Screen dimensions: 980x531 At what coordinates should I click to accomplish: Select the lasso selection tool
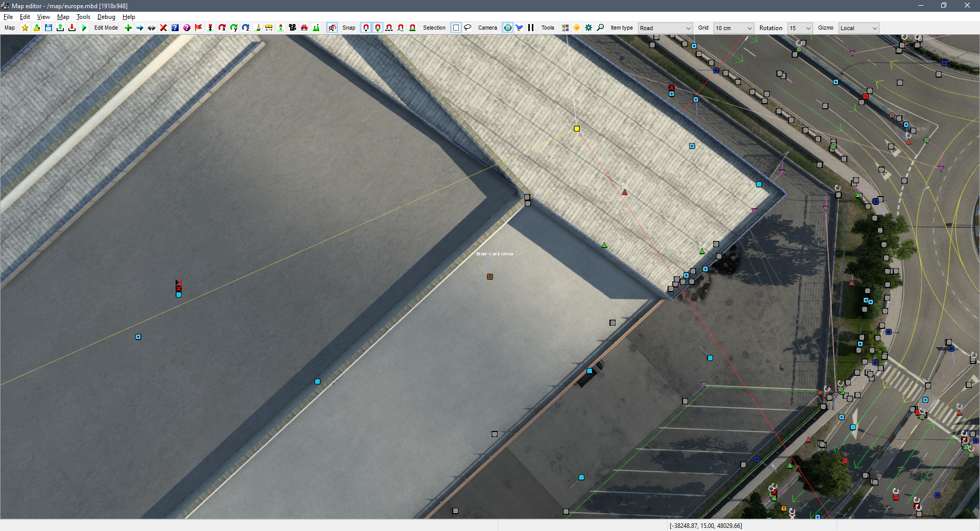[468, 28]
